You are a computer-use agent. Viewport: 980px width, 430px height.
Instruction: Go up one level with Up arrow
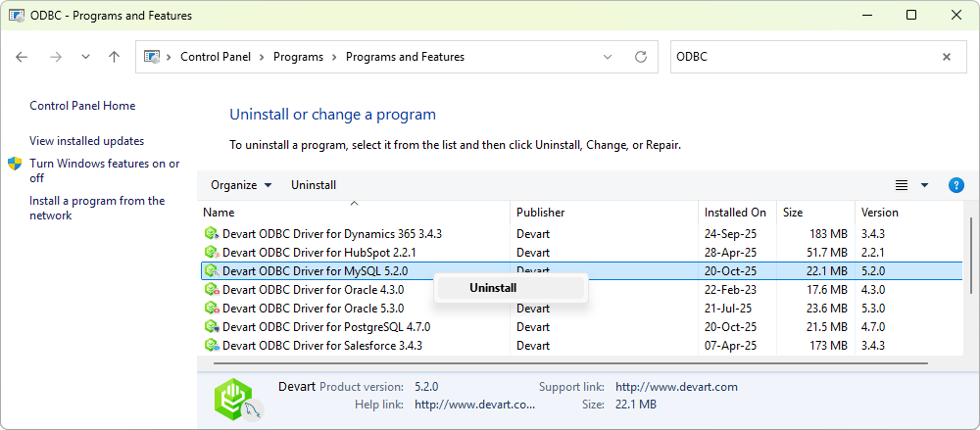point(114,57)
